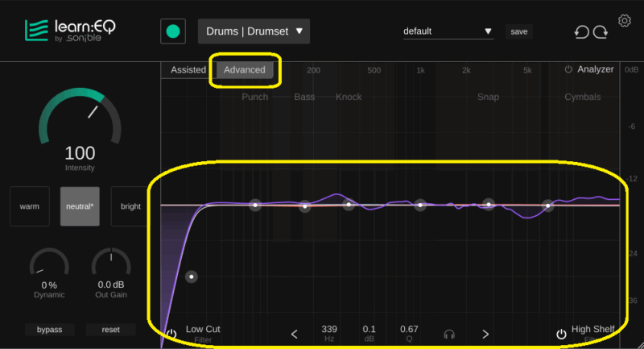
Task: Click the redo arrow icon
Action: [x=601, y=32]
